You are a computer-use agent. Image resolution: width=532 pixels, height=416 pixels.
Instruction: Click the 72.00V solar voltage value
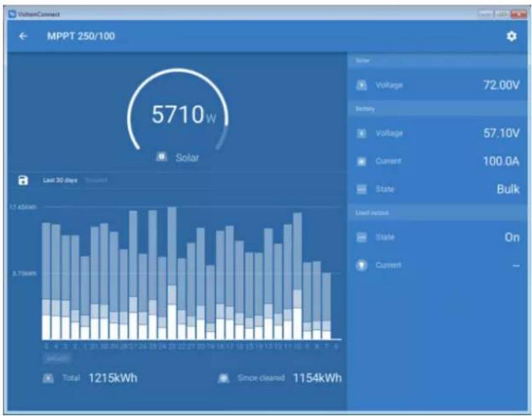[x=501, y=85]
